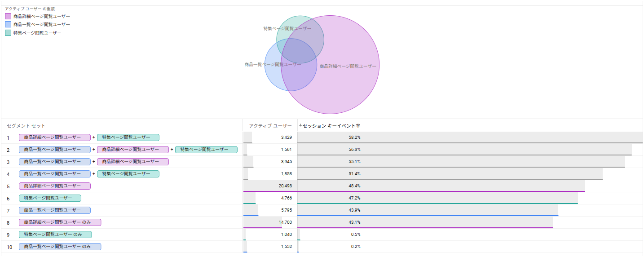Click the blue legend swatch for 商品一覧ページ閲覧ユーザー

[x=8, y=24]
